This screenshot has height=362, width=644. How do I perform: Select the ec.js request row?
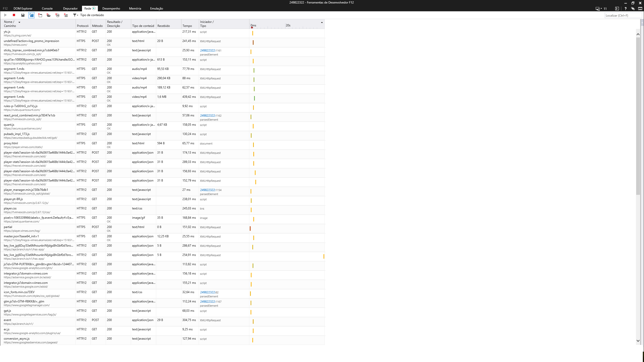[x=162, y=331]
